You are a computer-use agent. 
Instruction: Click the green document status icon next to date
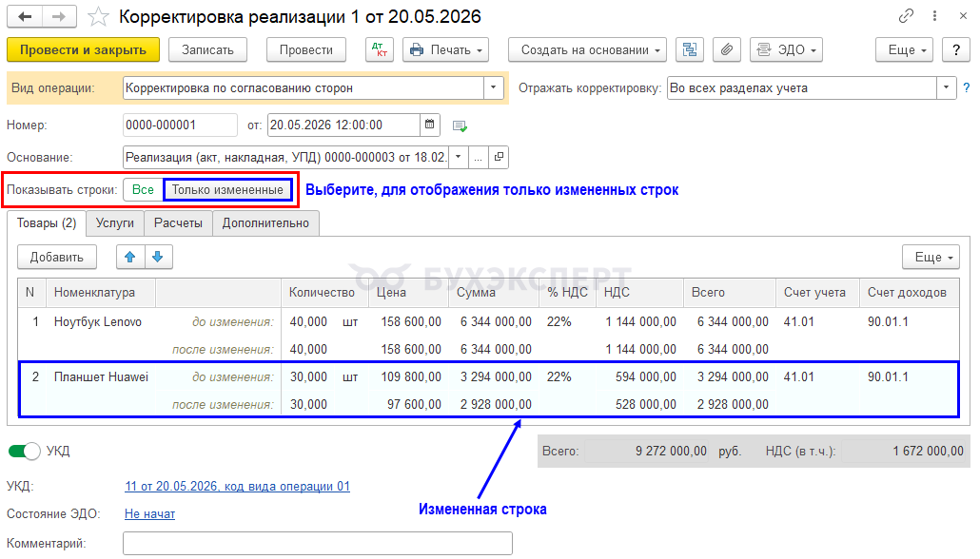460,126
